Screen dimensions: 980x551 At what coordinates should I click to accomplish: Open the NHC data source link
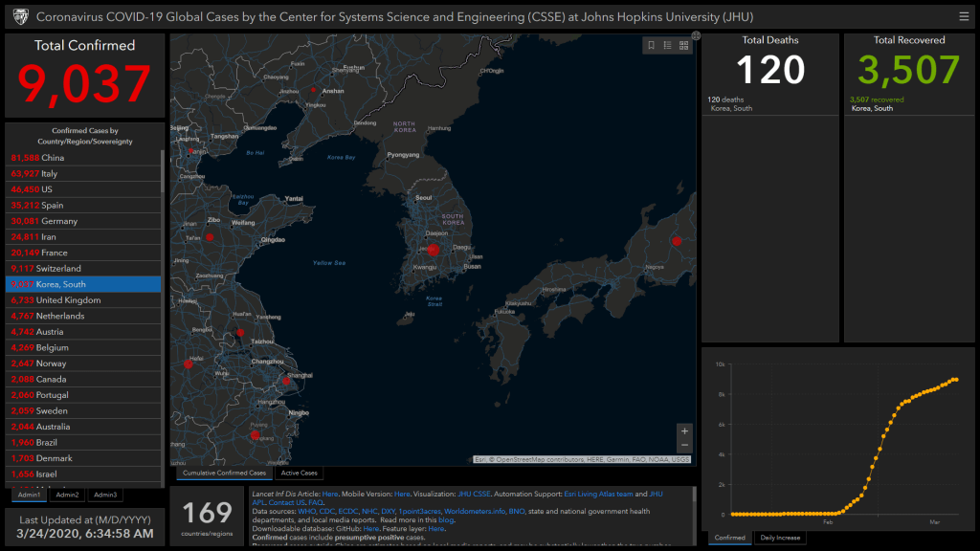(x=369, y=512)
